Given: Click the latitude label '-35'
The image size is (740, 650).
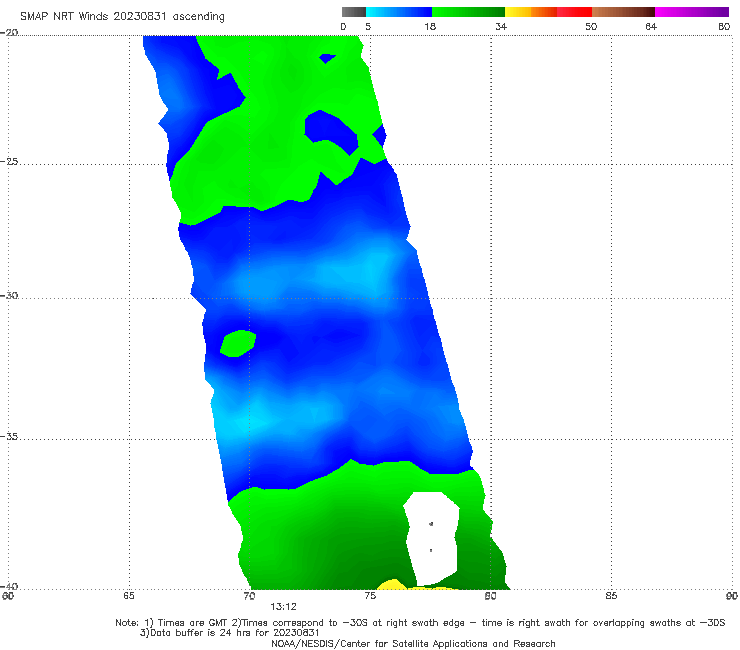Looking at the screenshot, I should 9,436.
